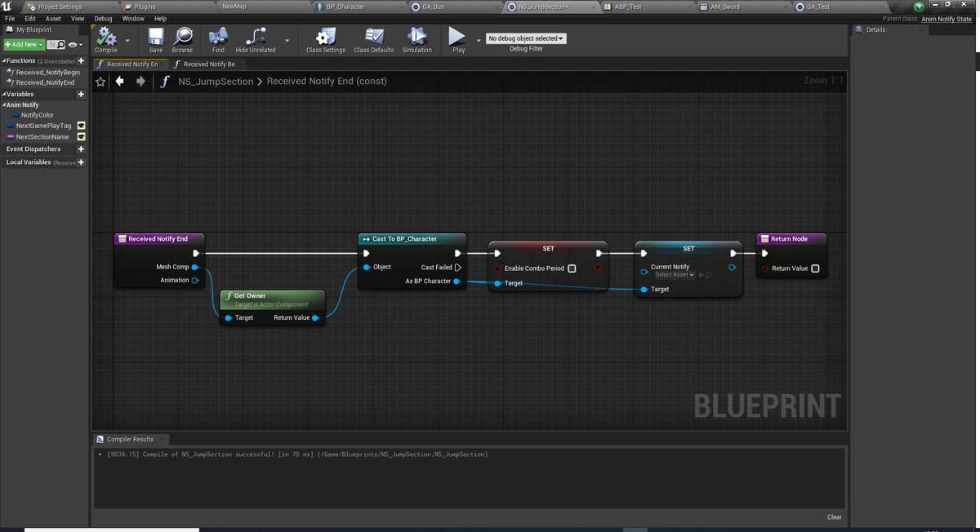The image size is (980, 532).
Task: Open the File menu
Action: point(10,19)
